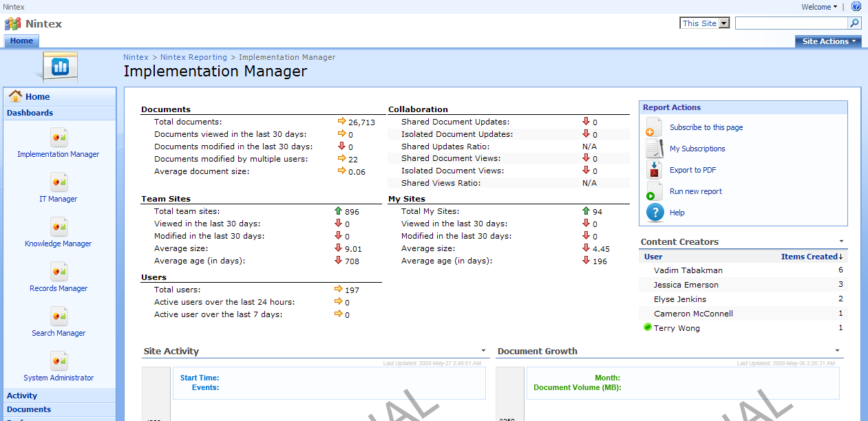868x421 pixels.
Task: Click the Implementation Manager dashboard icon
Action: click(x=59, y=137)
